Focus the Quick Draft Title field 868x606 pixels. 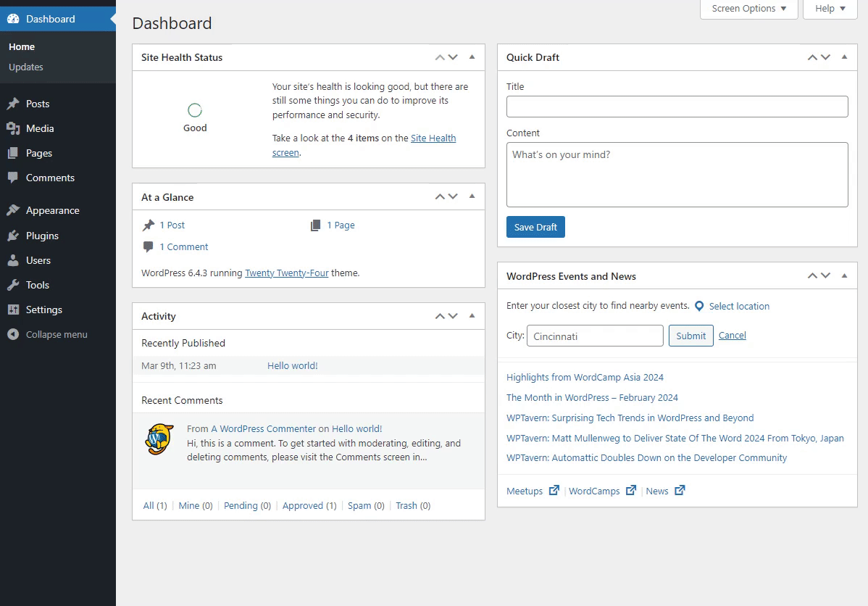[x=677, y=107]
